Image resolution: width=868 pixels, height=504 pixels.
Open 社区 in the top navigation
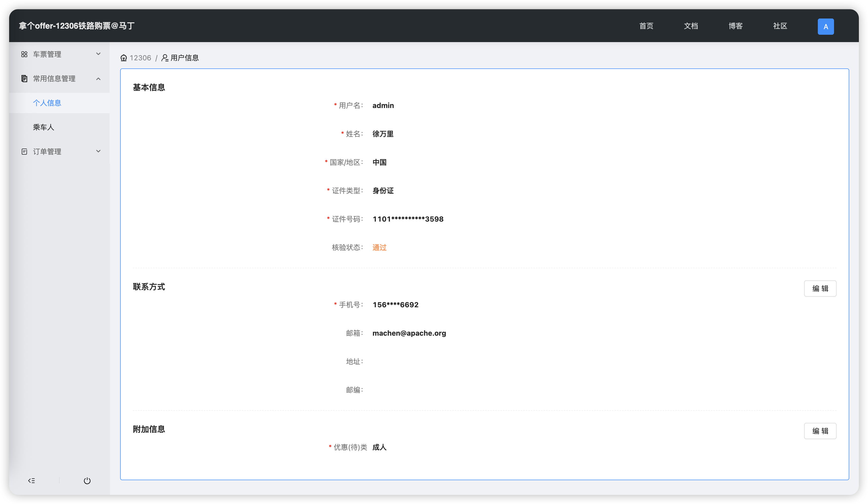(780, 26)
